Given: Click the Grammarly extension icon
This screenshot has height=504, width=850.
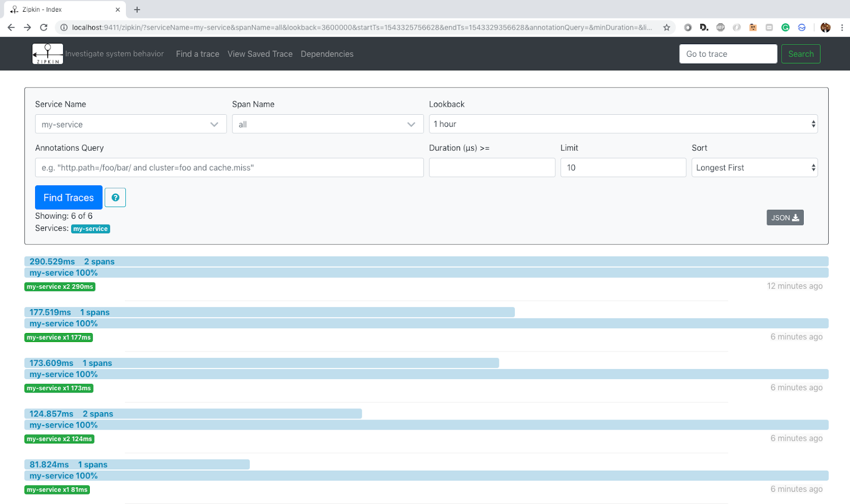Looking at the screenshot, I should coord(785,27).
